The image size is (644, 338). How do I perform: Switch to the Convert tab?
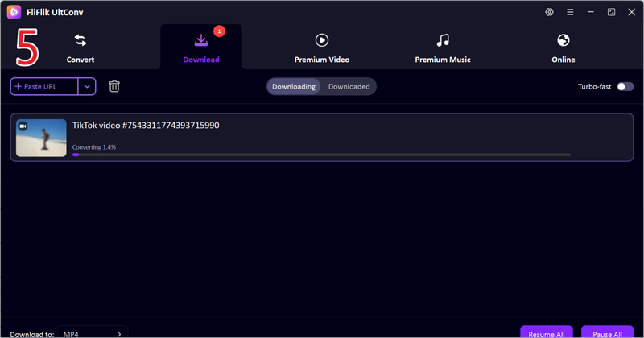[80, 47]
